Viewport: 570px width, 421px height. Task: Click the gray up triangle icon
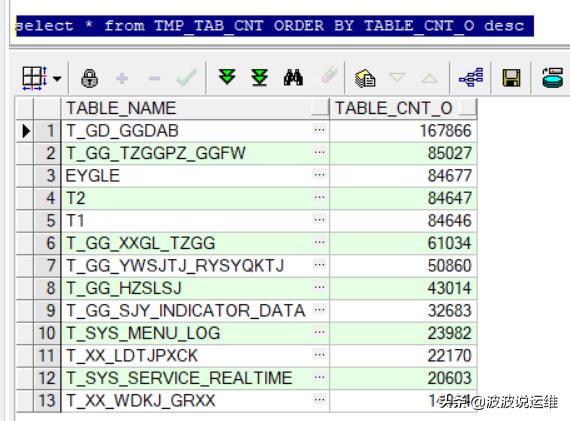click(429, 78)
